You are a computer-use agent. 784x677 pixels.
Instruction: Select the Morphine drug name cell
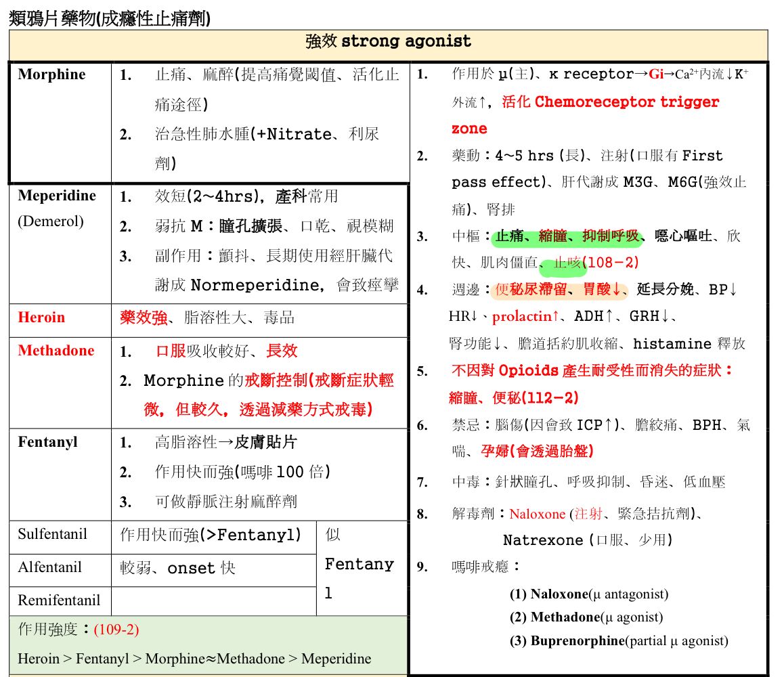[x=52, y=74]
